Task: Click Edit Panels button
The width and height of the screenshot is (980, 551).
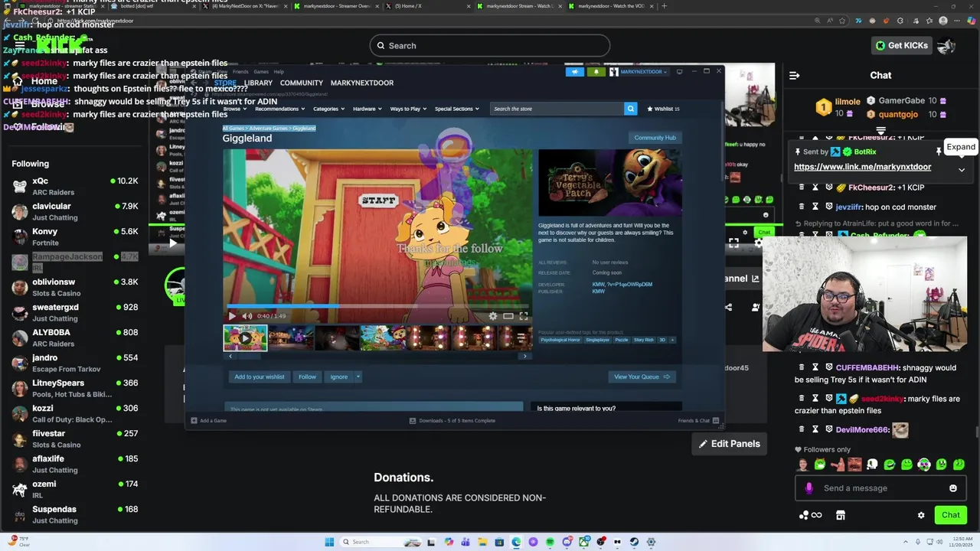Action: coord(729,444)
